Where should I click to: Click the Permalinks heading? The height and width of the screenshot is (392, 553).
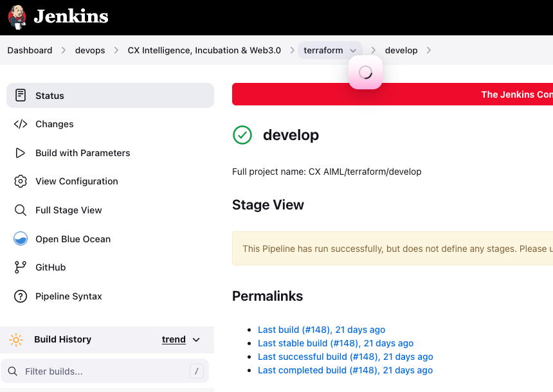267,296
